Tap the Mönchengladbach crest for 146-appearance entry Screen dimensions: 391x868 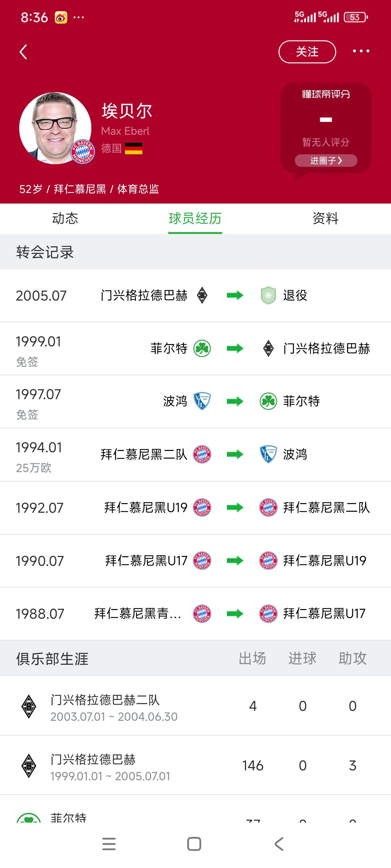point(29,766)
